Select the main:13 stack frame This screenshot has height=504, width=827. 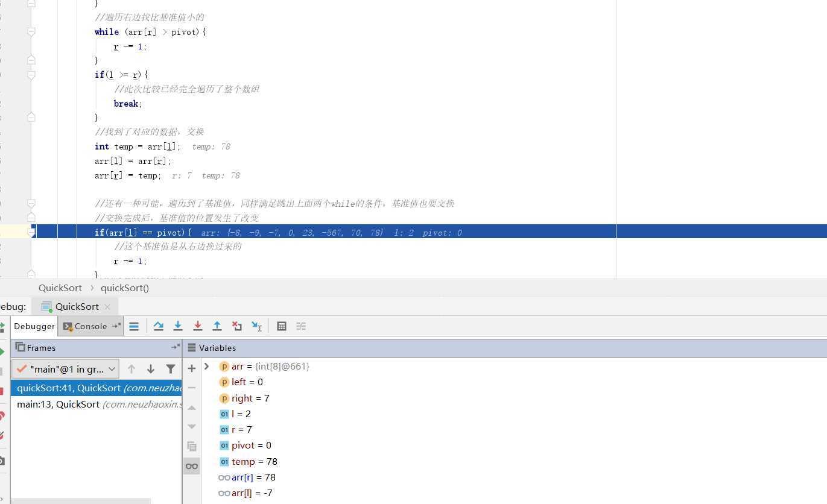97,404
